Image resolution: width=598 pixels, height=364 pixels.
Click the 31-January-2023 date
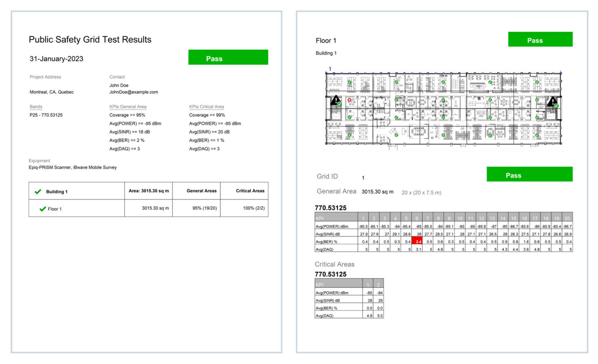pos(56,59)
